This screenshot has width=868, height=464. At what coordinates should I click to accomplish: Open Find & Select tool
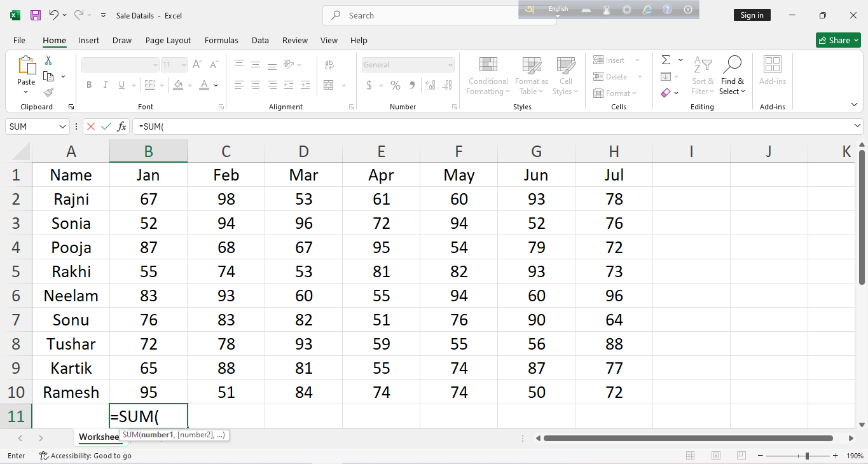pos(732,75)
